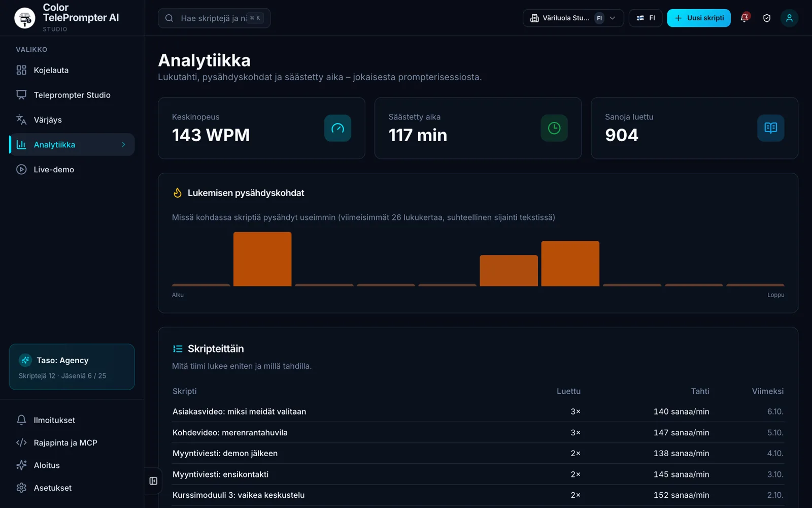
Task: Expand the Analytiikka chevron arrow
Action: click(123, 145)
